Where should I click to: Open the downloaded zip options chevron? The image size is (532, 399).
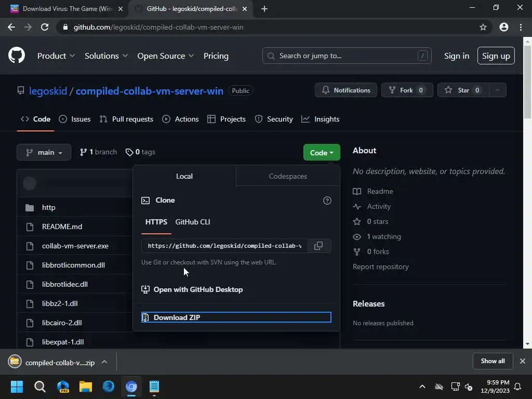pyautogui.click(x=104, y=362)
